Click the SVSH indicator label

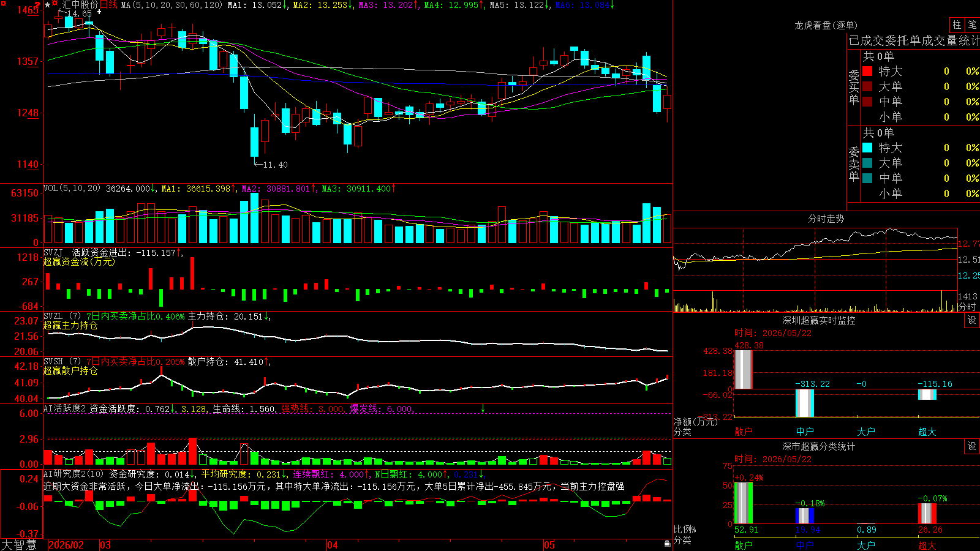53,361
